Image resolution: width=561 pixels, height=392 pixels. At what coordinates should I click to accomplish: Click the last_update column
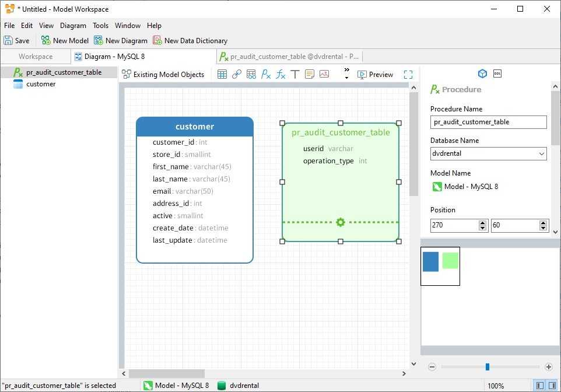click(190, 240)
